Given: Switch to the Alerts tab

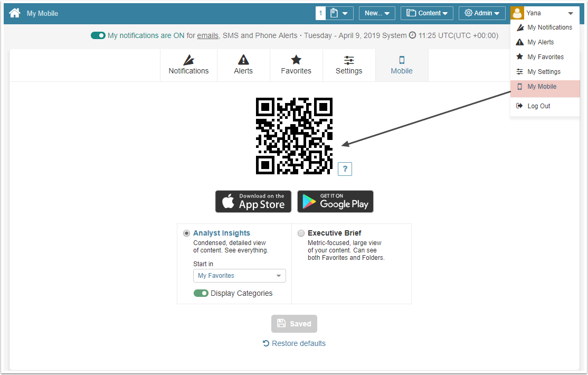Looking at the screenshot, I should click(243, 65).
